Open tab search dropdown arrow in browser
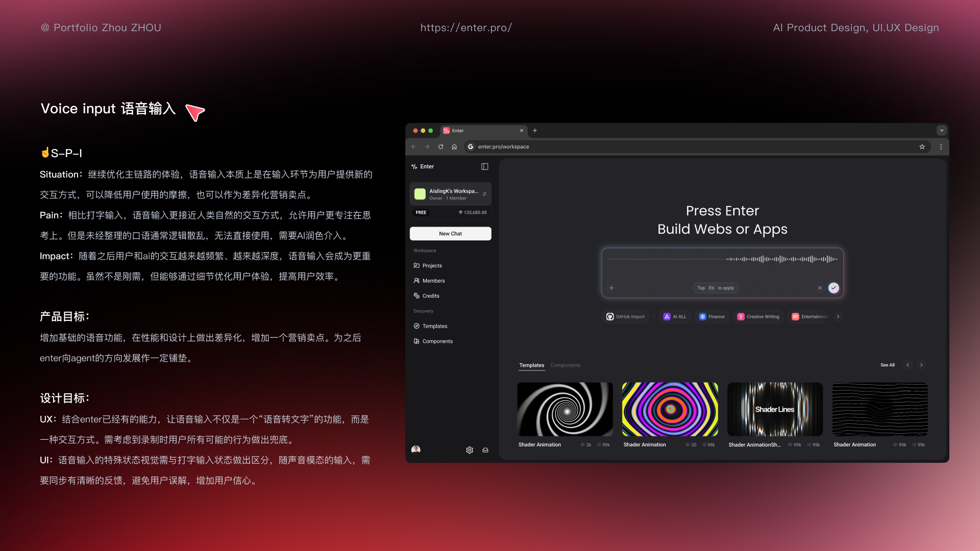This screenshot has height=551, width=980. [x=942, y=131]
